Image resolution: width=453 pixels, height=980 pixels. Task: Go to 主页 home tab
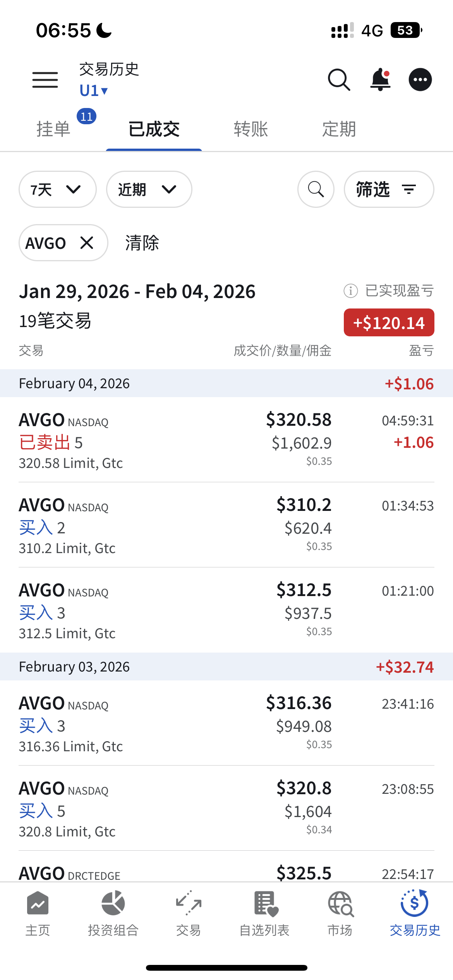point(38,913)
